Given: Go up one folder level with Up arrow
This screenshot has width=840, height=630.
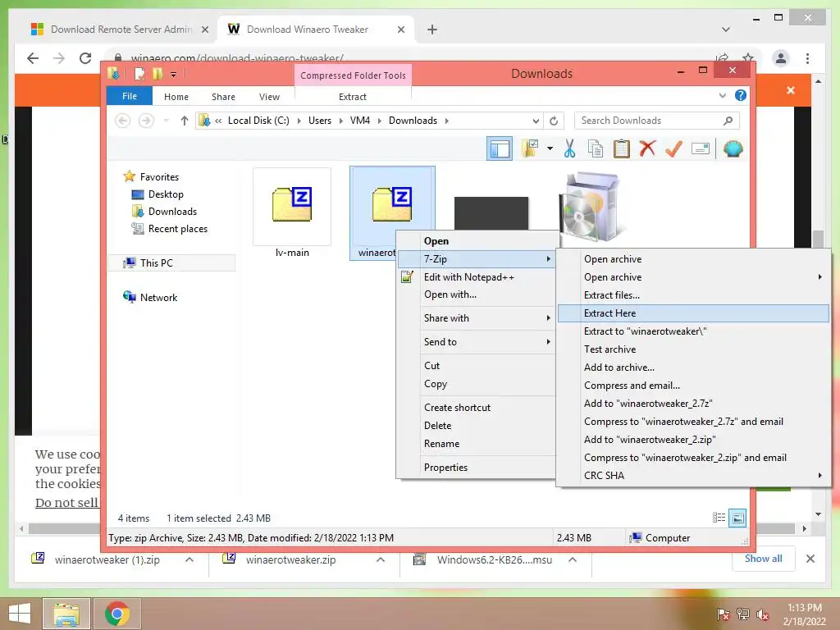Looking at the screenshot, I should pos(185,121).
